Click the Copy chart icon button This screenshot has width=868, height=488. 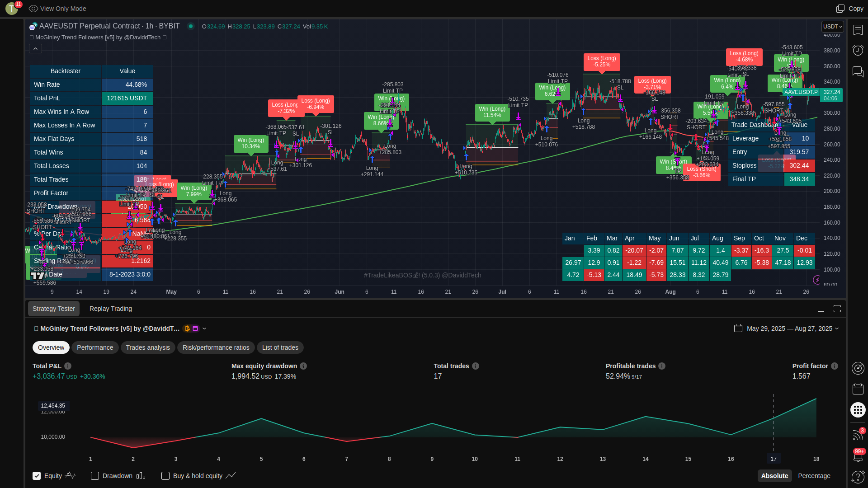(x=840, y=9)
